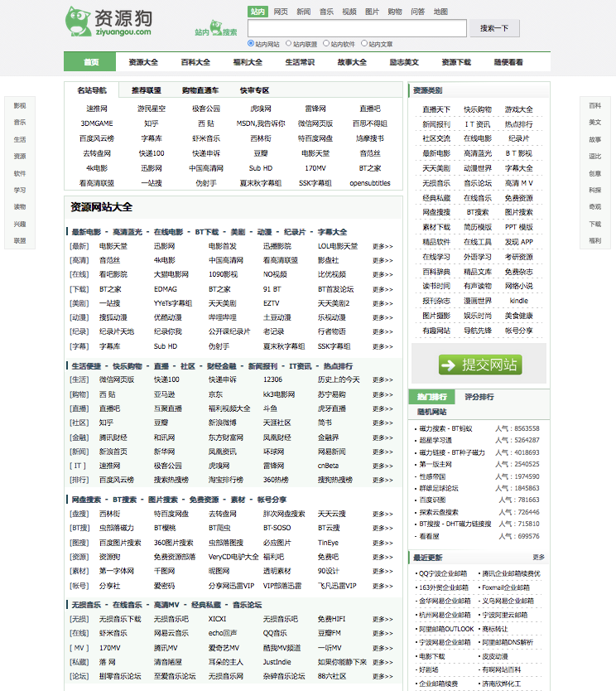Viewport: 616px width, 691px height.
Task: Select the 评分排行 tab
Action: point(479,397)
